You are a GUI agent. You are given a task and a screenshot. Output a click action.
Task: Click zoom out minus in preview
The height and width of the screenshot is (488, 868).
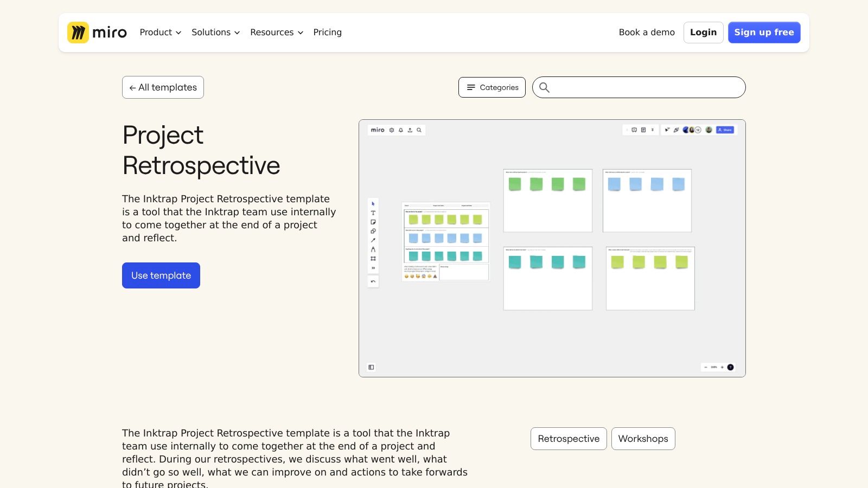click(706, 367)
